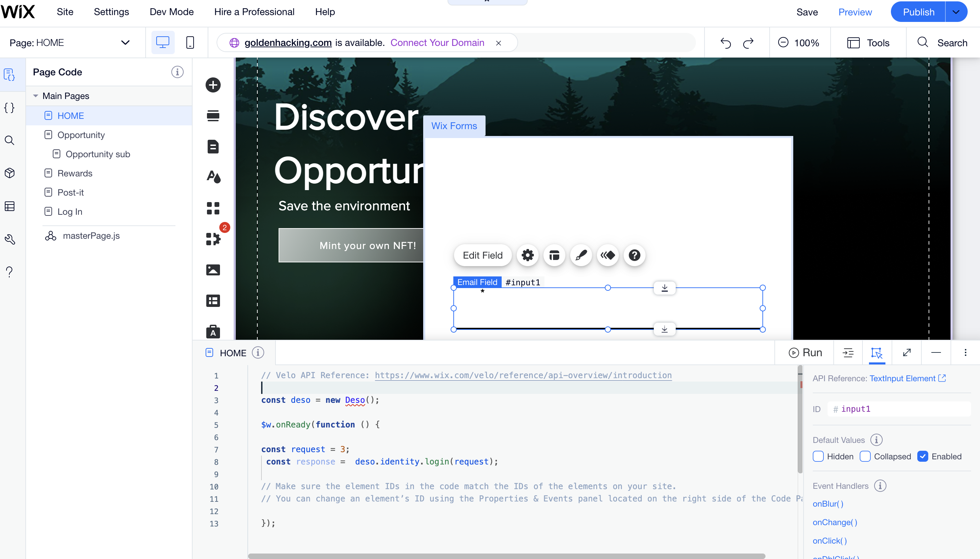Screen dimensions: 980x559
Task: Uncheck the Enabled checkbox
Action: tap(922, 457)
